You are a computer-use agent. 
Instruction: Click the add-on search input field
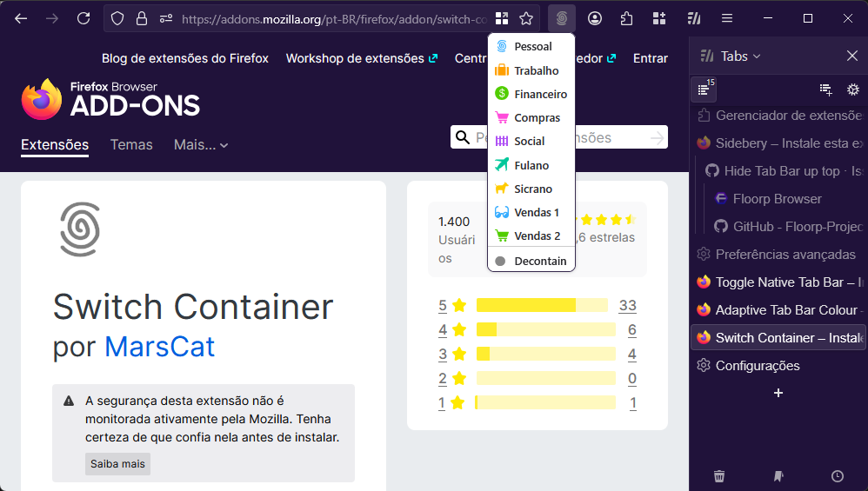tap(559, 137)
